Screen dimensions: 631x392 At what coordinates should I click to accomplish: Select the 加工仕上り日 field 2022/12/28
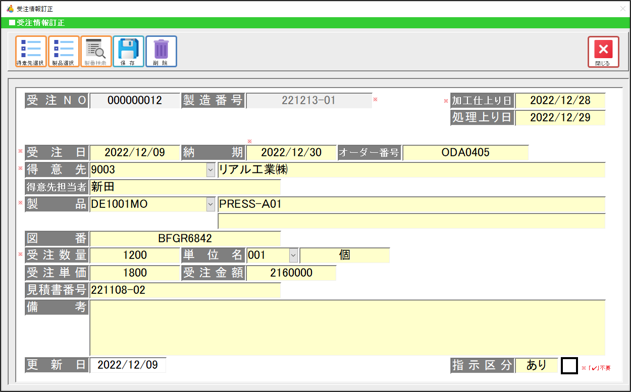pyautogui.click(x=560, y=101)
